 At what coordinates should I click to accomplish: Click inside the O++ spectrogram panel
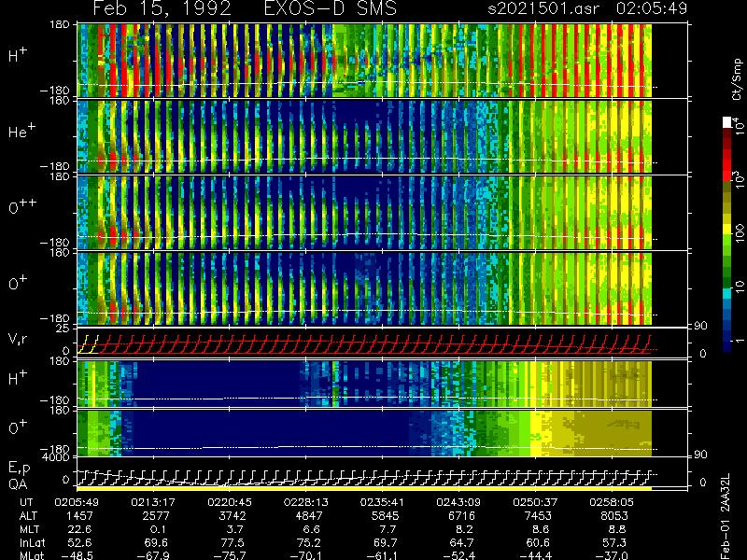[x=364, y=213]
